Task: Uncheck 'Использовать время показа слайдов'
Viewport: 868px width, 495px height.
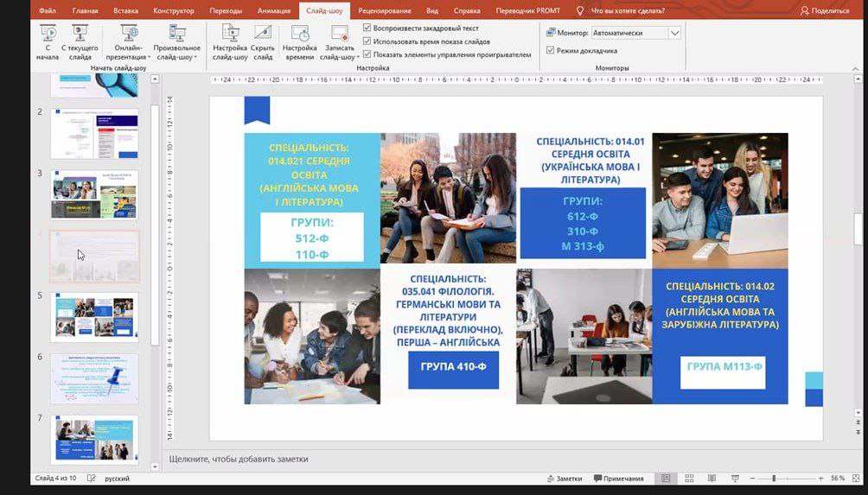Action: 367,41
